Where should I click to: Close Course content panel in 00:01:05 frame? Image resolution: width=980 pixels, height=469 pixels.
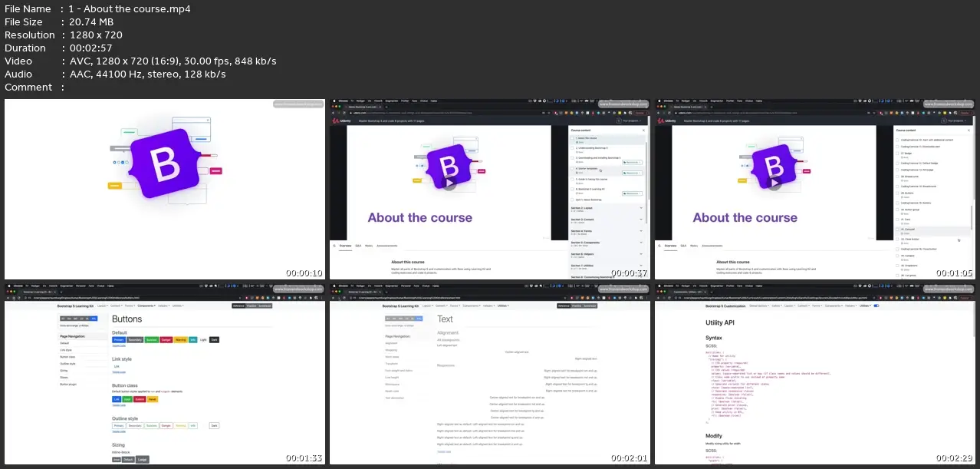pyautogui.click(x=968, y=130)
